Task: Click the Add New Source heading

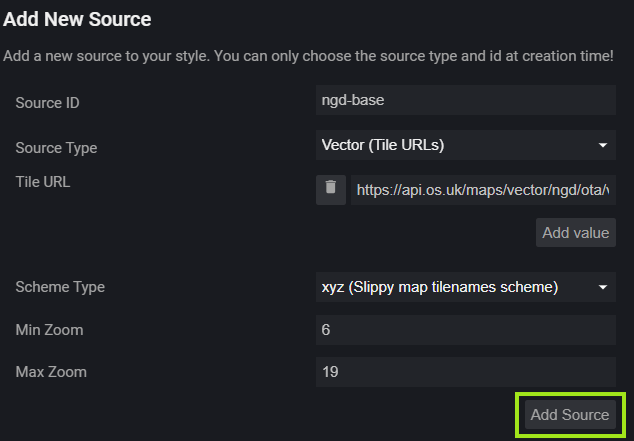Action: pos(77,19)
